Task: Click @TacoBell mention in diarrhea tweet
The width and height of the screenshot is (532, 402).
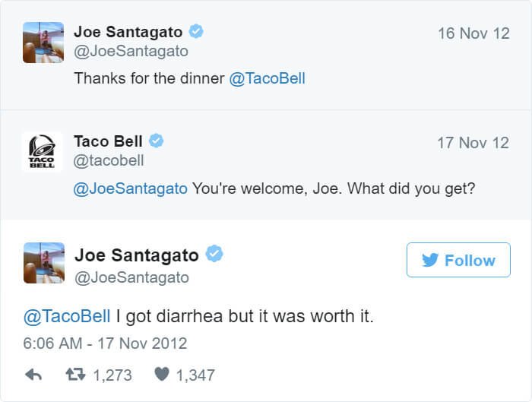Action: (x=67, y=316)
